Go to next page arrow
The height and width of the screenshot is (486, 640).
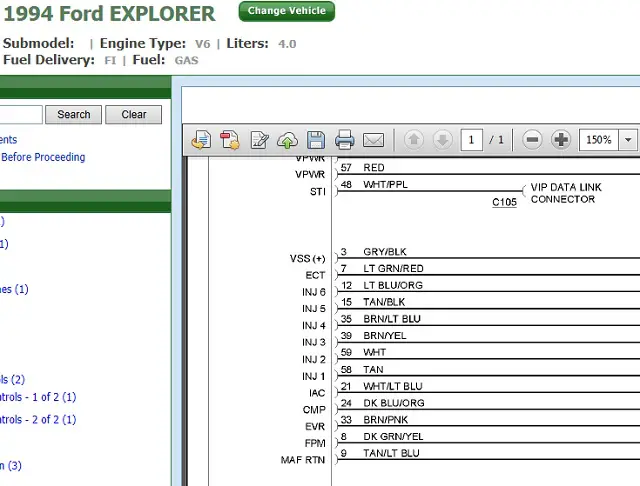click(442, 140)
